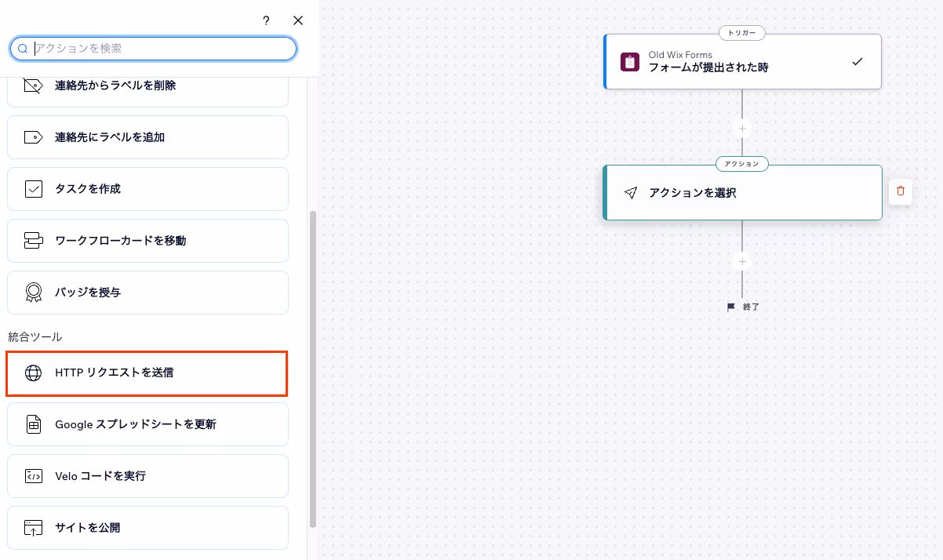Click the Google spreadsheet icon

pyautogui.click(x=33, y=424)
